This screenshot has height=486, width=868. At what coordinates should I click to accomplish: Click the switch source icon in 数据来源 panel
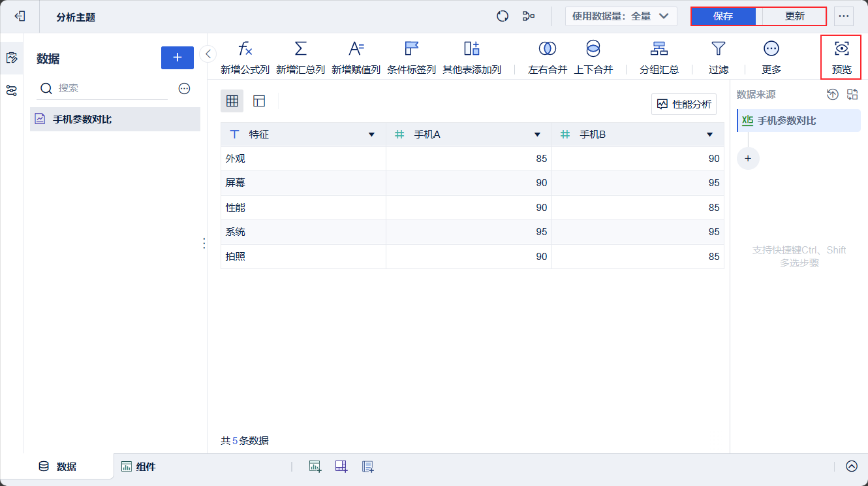click(852, 95)
